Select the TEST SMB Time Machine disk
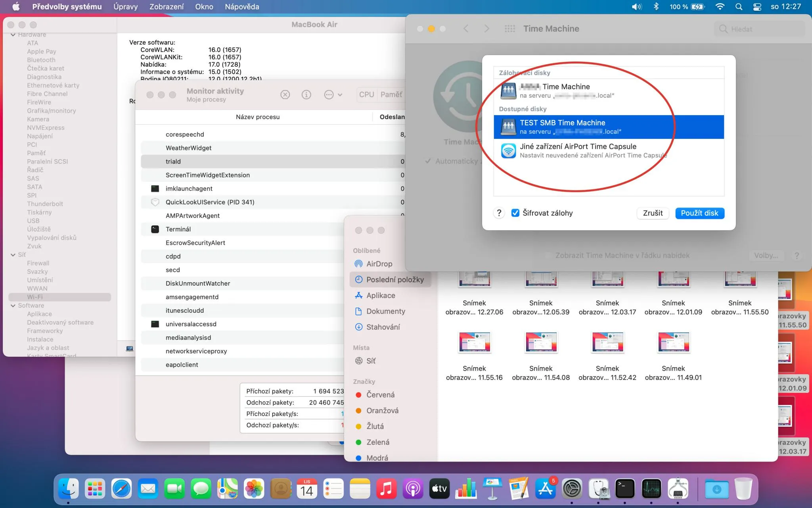The image size is (812, 508). 609,127
